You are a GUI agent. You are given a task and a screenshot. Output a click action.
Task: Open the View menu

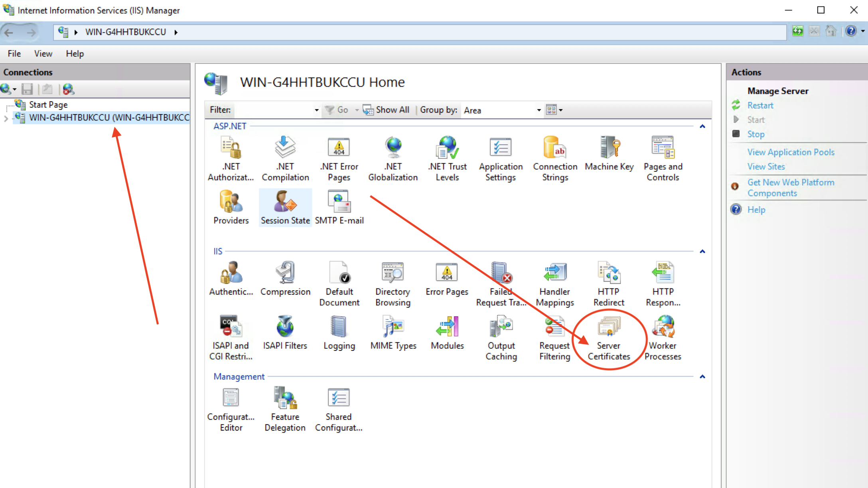[43, 53]
